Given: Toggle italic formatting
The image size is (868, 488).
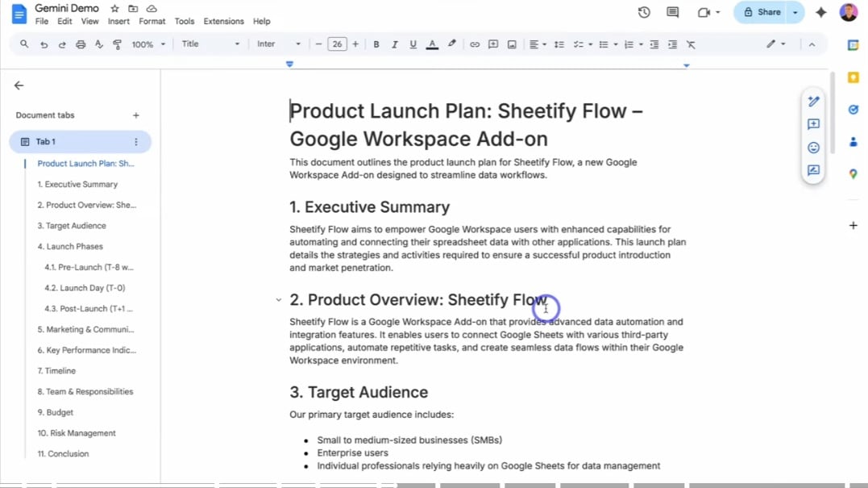Looking at the screenshot, I should pyautogui.click(x=395, y=44).
